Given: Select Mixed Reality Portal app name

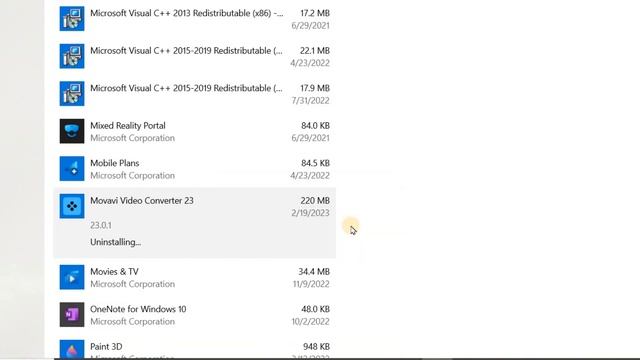Looking at the screenshot, I should click(128, 126).
